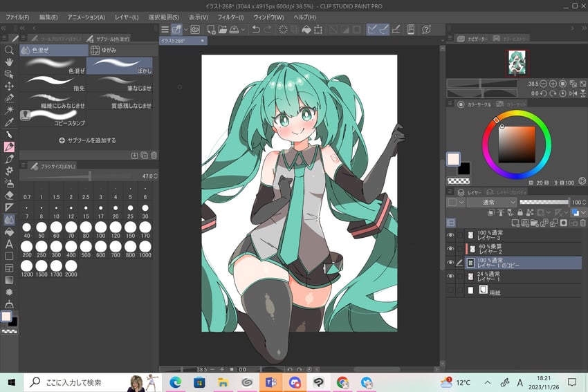Expand the dropdown beside the edit-layer command icon
Screen dimensions: 588x392
pyautogui.click(x=185, y=29)
